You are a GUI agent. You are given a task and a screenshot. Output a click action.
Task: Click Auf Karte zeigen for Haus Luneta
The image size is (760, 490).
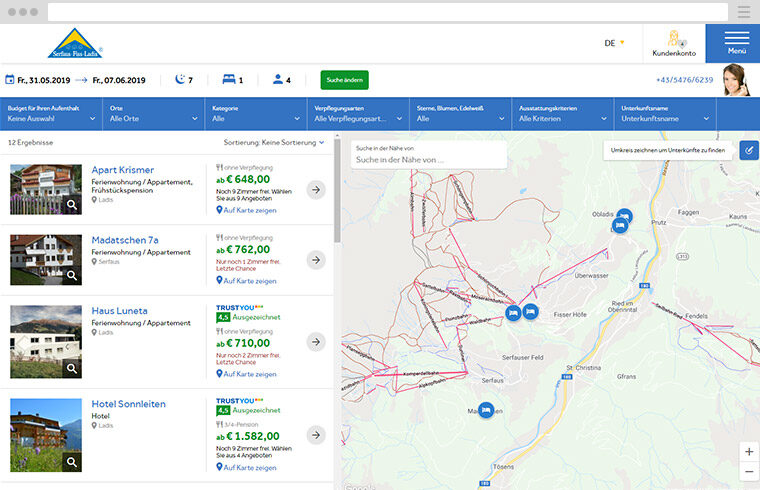coord(248,374)
